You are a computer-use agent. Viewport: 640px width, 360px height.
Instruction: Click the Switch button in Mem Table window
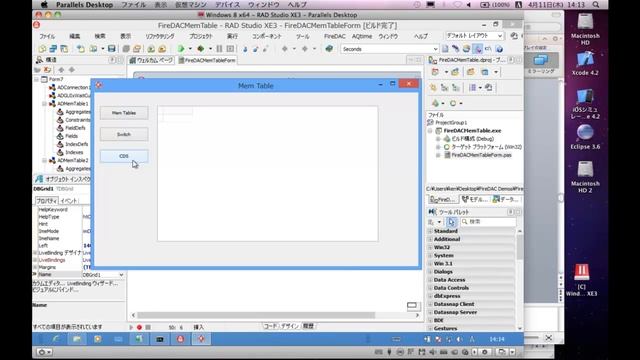click(x=124, y=134)
